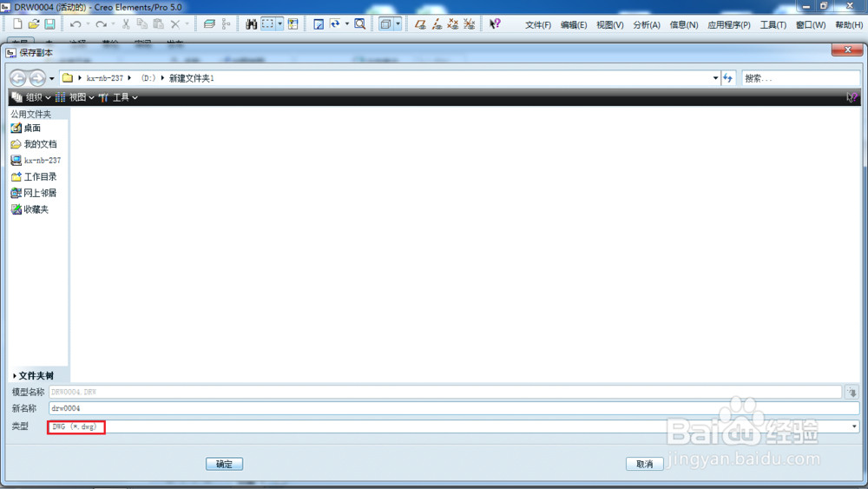Click the Cut scissors icon

click(x=126, y=23)
